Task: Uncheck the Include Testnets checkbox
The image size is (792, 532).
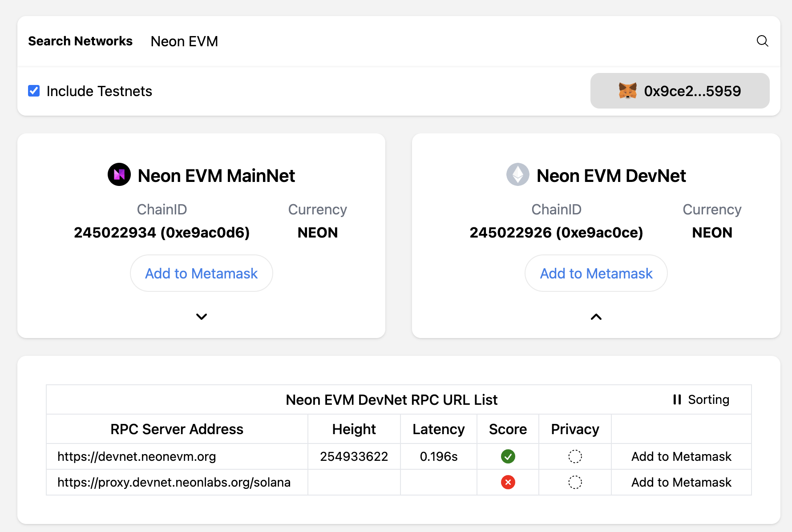Action: click(34, 91)
